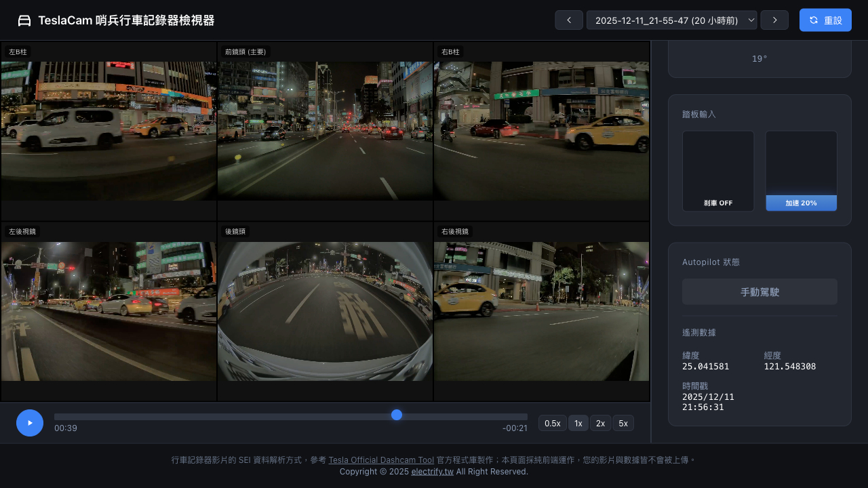This screenshot has height=488, width=868.
Task: Click the TeslaCam car logo icon
Action: (x=24, y=20)
